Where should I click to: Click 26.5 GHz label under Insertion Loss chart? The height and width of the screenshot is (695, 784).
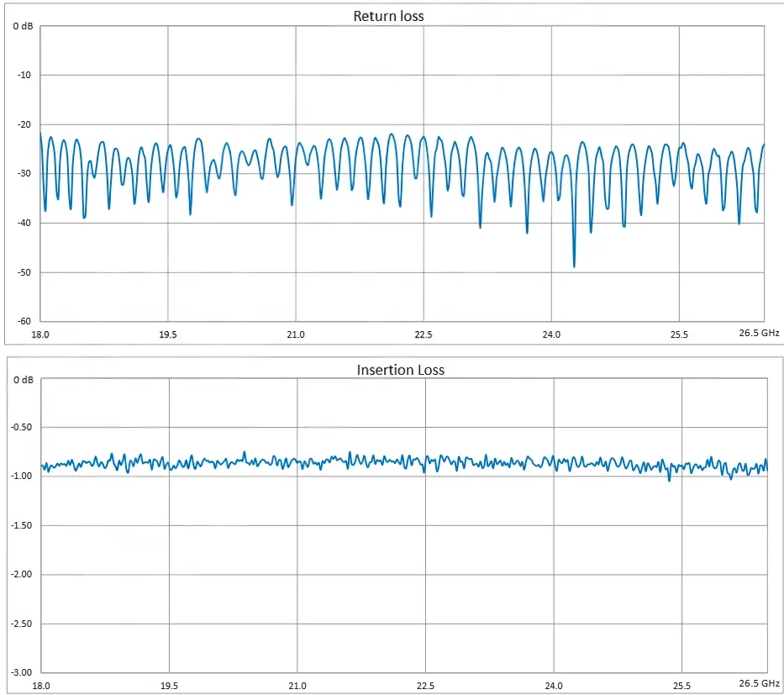(760, 682)
